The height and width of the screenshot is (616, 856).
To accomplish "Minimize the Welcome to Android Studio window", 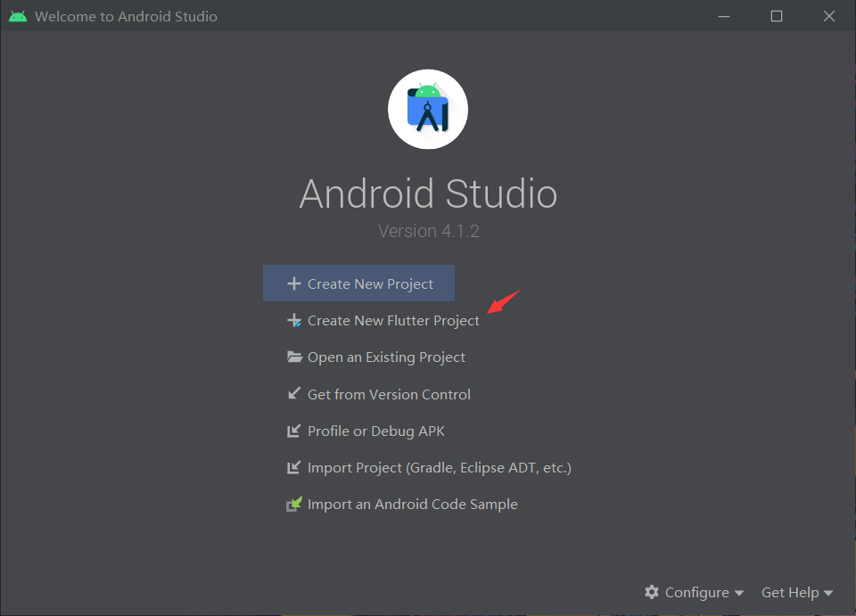I will tap(724, 16).
